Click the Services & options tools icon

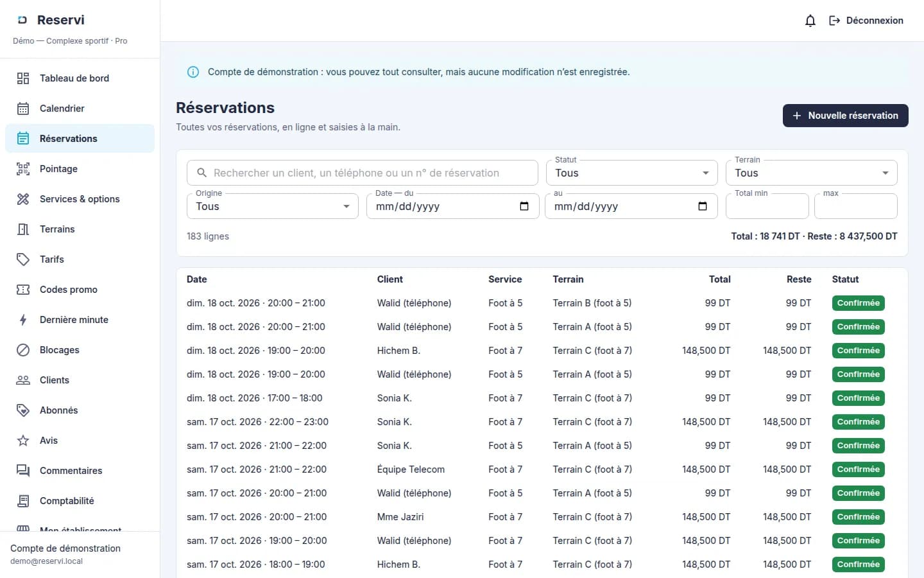23,199
